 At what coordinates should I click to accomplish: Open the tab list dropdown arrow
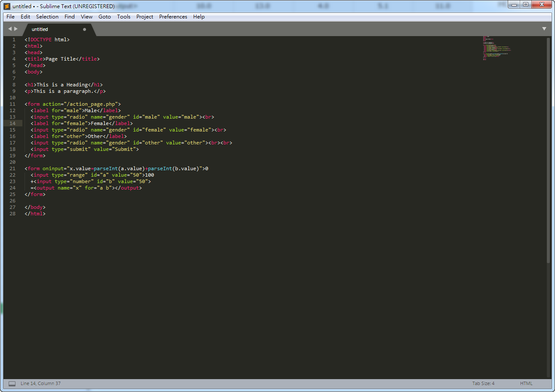pyautogui.click(x=544, y=29)
